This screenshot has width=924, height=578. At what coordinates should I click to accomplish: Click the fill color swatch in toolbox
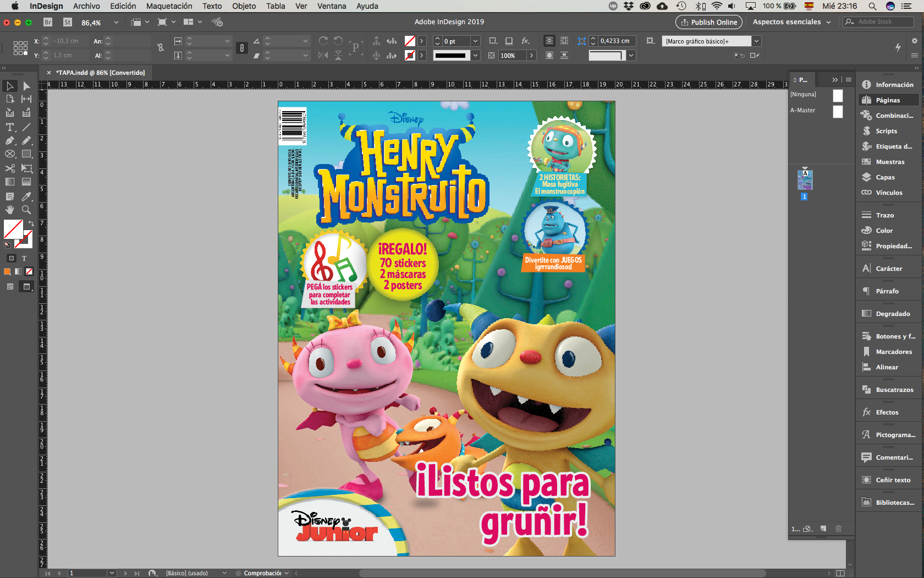(x=13, y=229)
